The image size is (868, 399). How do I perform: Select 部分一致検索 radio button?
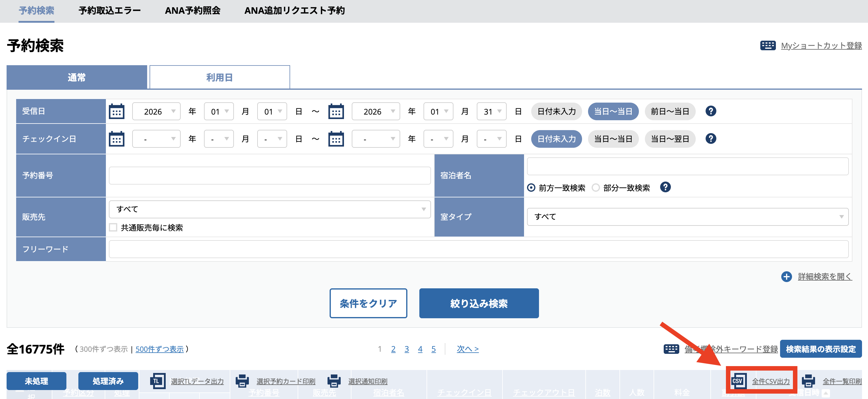[596, 188]
